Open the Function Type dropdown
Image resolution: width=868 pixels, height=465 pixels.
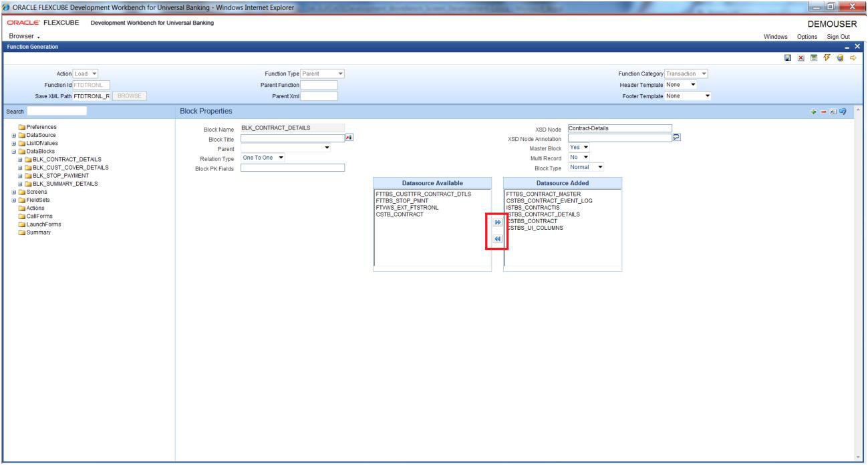point(323,73)
